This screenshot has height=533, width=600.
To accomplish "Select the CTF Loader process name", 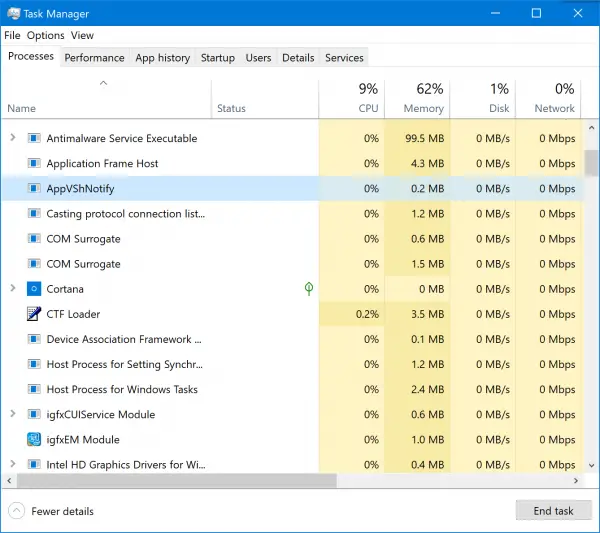I will 73,314.
